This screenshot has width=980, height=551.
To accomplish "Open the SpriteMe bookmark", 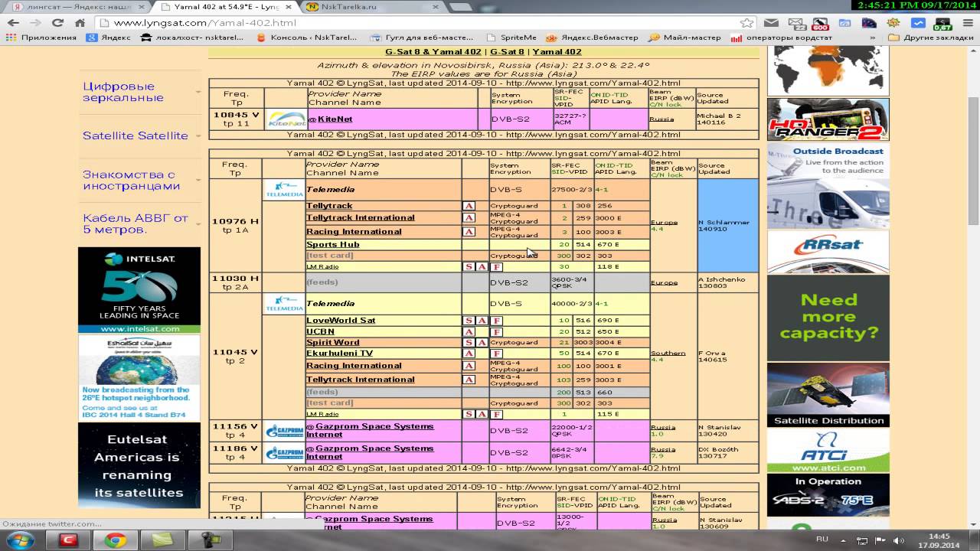I will [512, 37].
